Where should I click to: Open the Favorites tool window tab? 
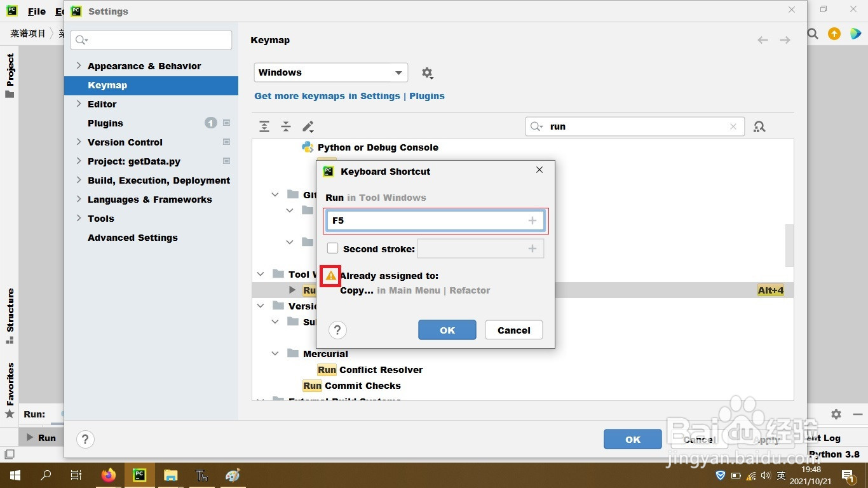point(10,390)
